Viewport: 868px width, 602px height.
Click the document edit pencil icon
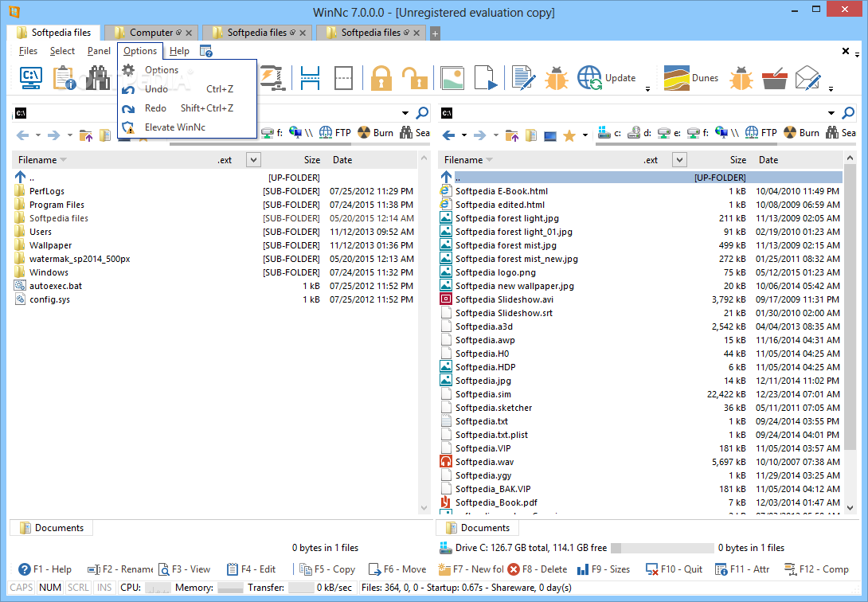click(x=523, y=78)
